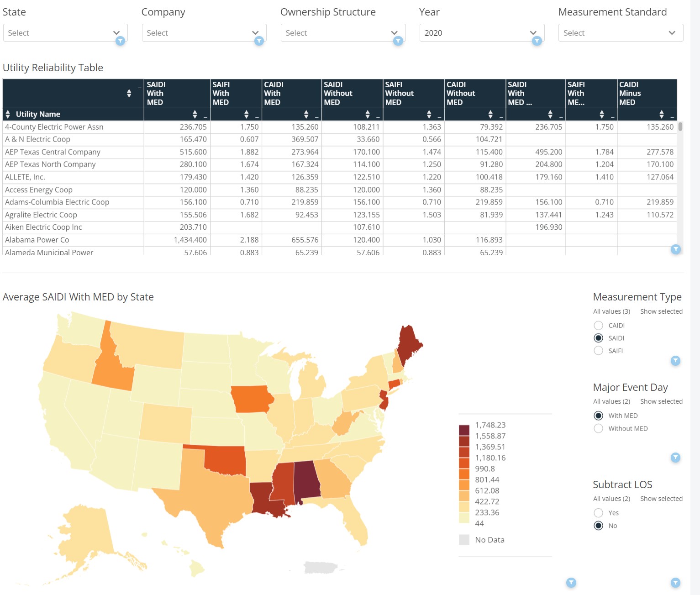Sort the CAIDI Without MED column
This screenshot has height=595, width=700.
pyautogui.click(x=490, y=114)
